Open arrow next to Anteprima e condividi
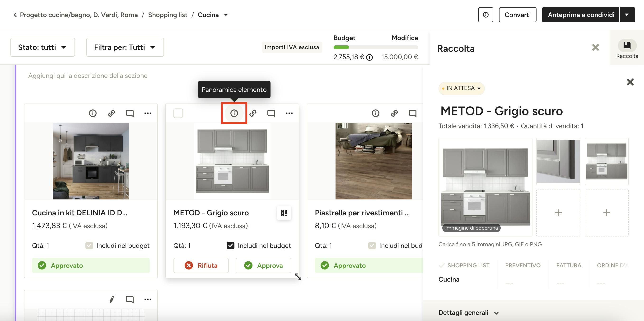The image size is (644, 321). click(x=627, y=15)
